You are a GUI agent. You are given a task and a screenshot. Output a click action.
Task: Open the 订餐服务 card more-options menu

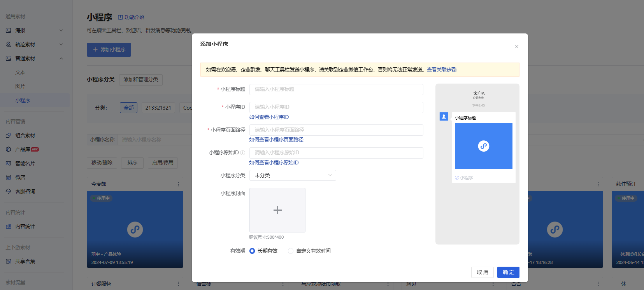click(x=178, y=284)
